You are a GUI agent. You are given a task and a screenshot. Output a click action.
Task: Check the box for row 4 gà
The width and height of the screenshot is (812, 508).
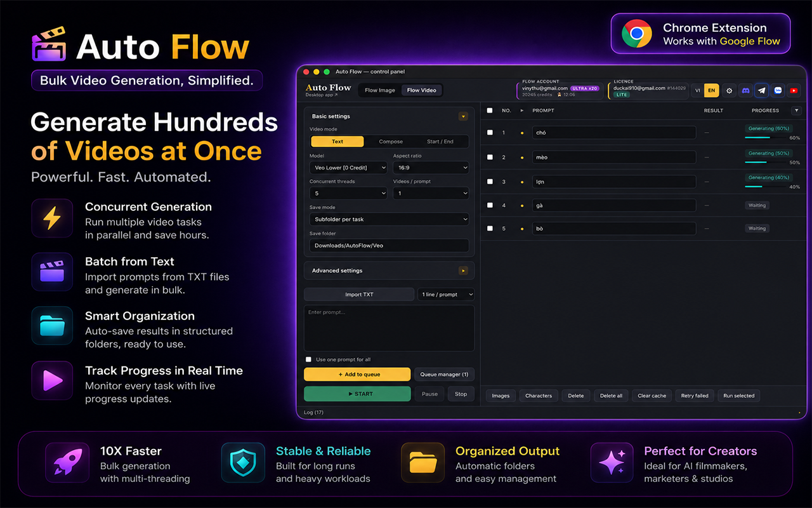[x=489, y=205]
